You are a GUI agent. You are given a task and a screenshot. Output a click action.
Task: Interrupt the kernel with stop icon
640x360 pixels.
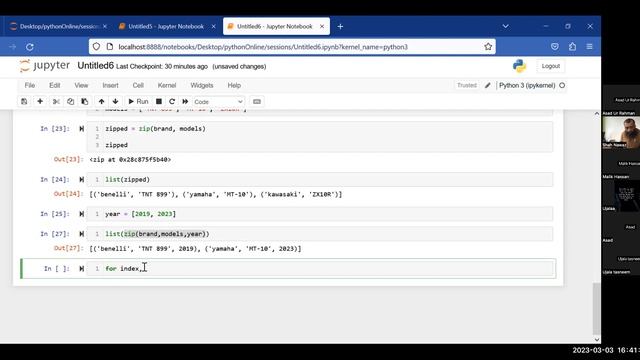click(159, 101)
